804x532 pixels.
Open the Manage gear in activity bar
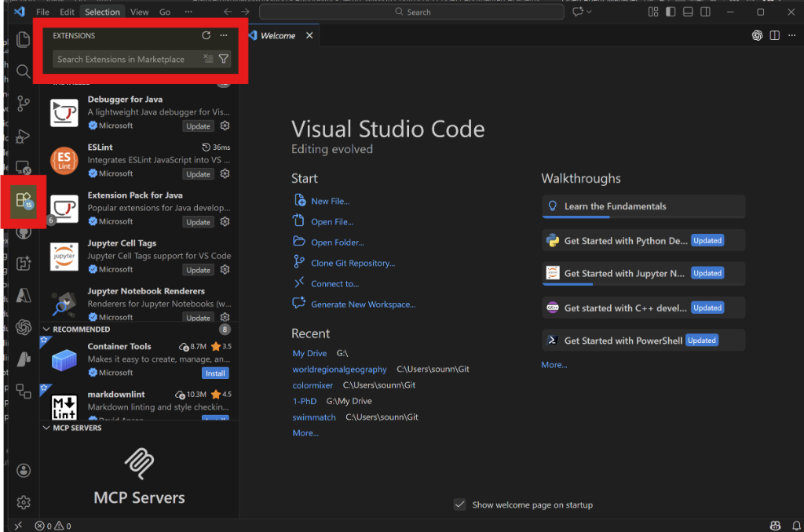tap(24, 502)
